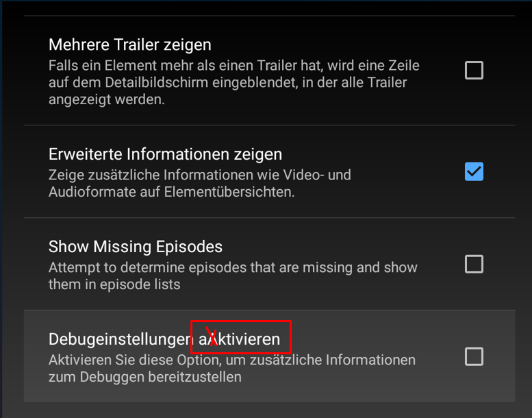Click the 'auf dem Detailbildschirm eingeblendet' line
This screenshot has height=418, width=532.
coord(228,82)
